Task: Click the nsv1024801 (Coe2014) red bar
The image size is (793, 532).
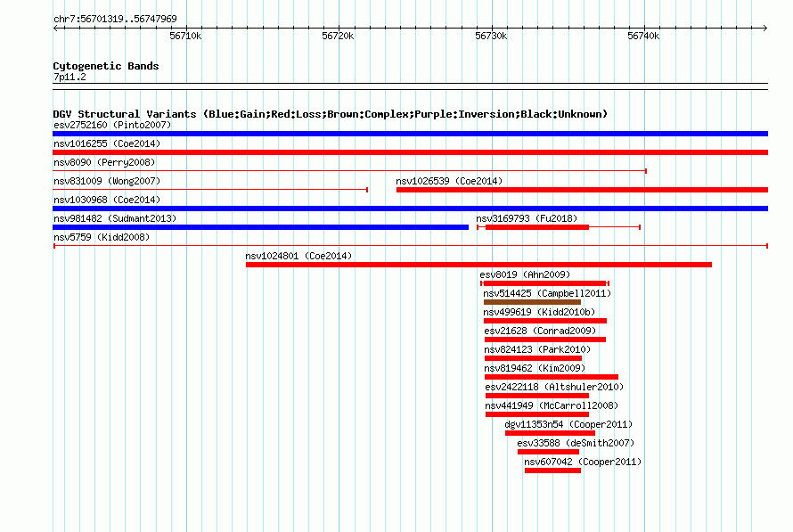Action: coord(479,265)
